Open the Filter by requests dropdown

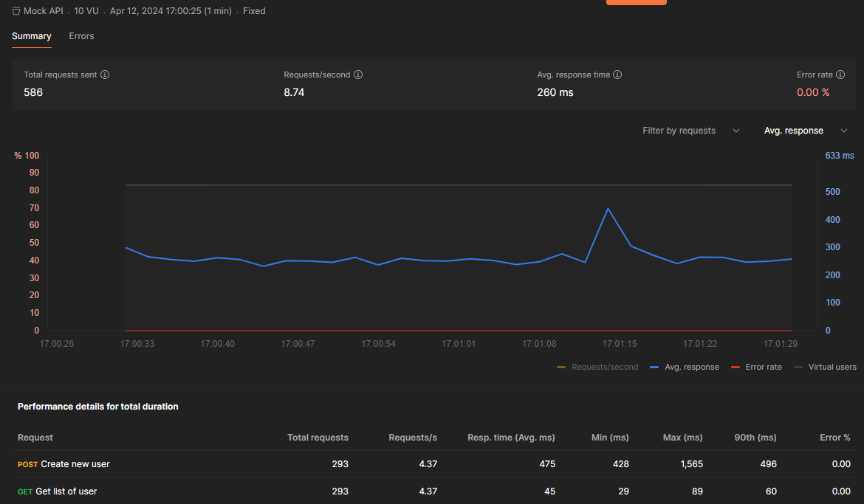[690, 131]
